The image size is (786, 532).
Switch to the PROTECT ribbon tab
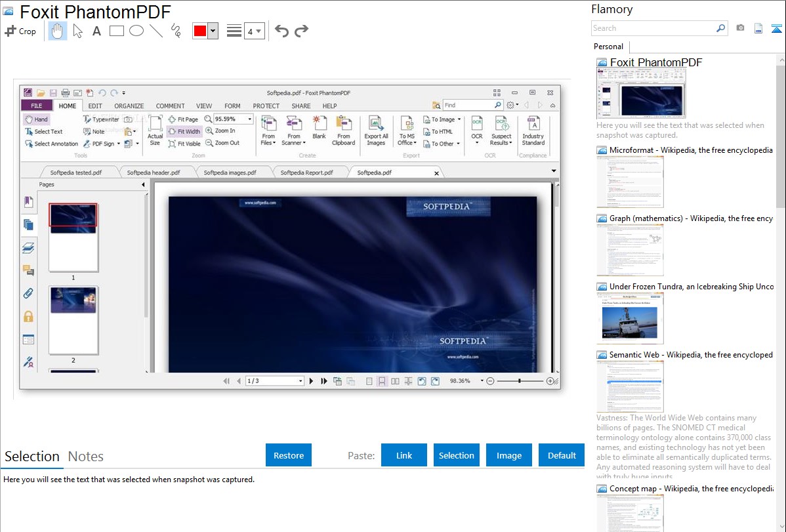[x=266, y=106]
